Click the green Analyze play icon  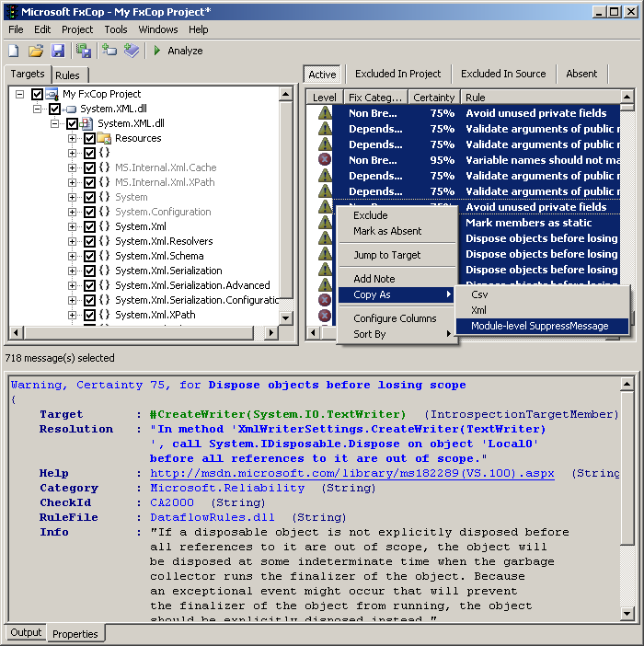tap(157, 51)
